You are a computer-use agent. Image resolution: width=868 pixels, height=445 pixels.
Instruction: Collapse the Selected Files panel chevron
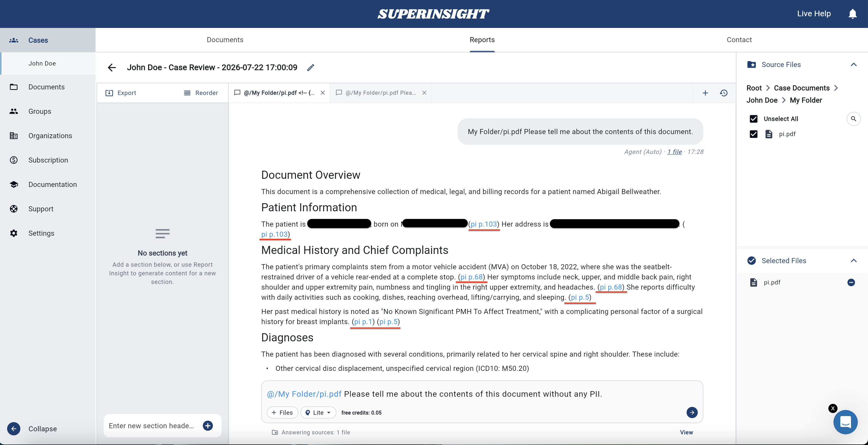tap(853, 261)
